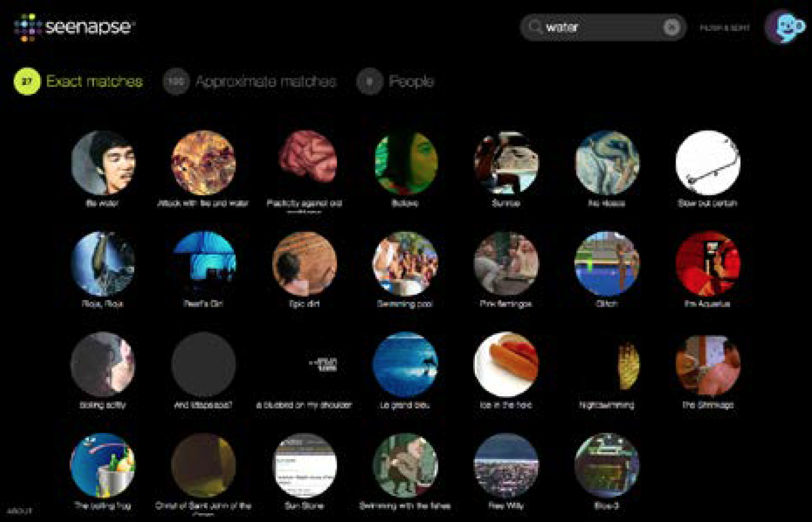The width and height of the screenshot is (812, 522).
Task: Open the 'Le grand bleu' thumbnail
Action: point(405,364)
